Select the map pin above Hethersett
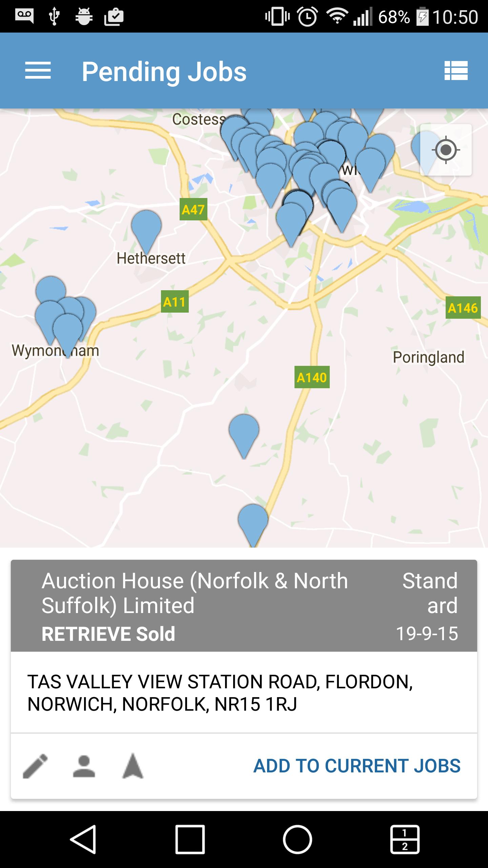The image size is (488, 868). (x=146, y=225)
